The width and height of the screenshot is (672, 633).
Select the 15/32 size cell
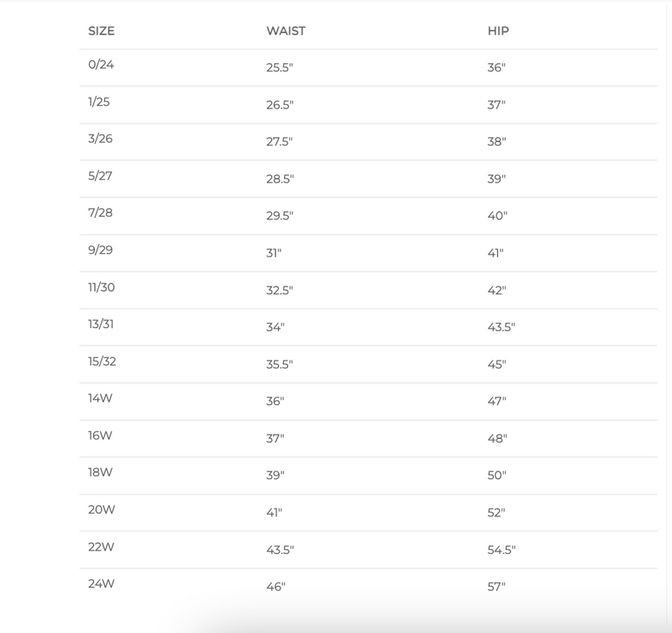tap(101, 361)
